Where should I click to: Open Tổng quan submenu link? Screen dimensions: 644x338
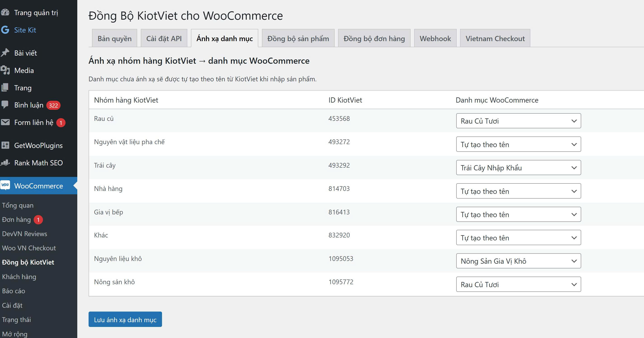[18, 205]
